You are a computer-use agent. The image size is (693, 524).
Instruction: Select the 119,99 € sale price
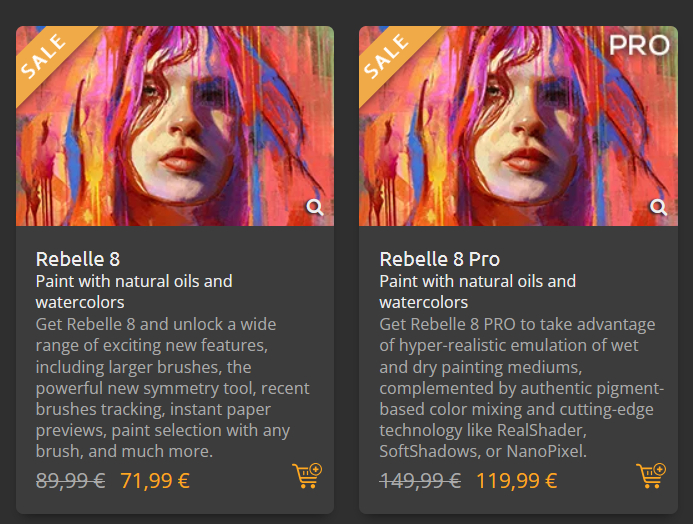point(516,480)
